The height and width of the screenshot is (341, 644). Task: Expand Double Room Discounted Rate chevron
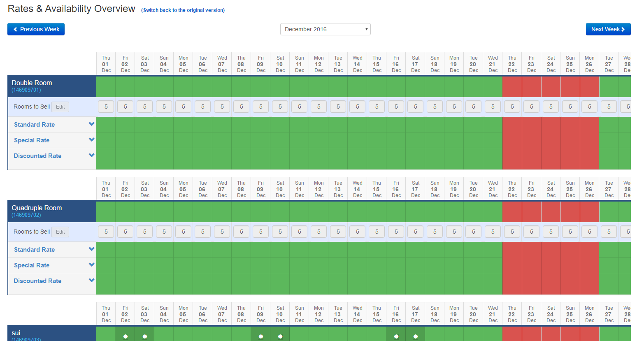[91, 155]
